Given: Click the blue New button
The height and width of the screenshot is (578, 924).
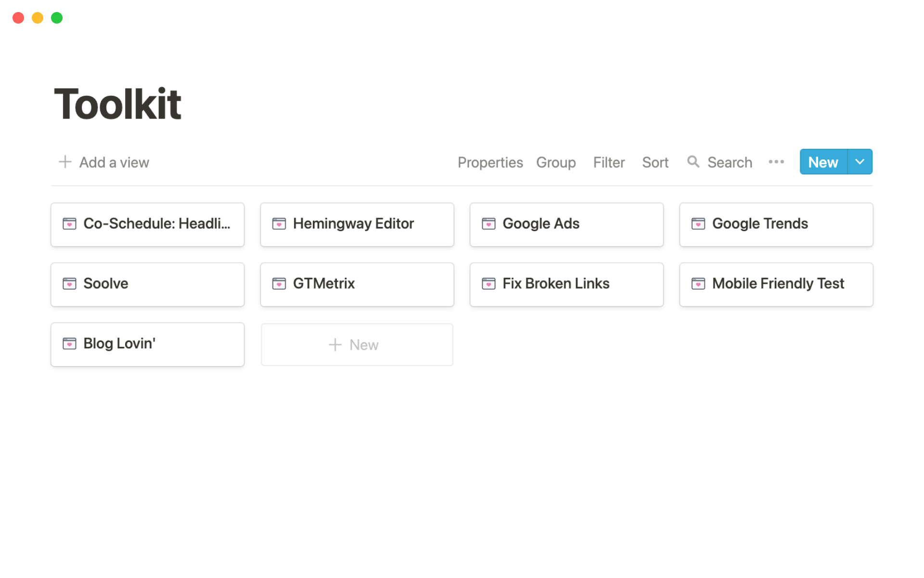Looking at the screenshot, I should 823,162.
